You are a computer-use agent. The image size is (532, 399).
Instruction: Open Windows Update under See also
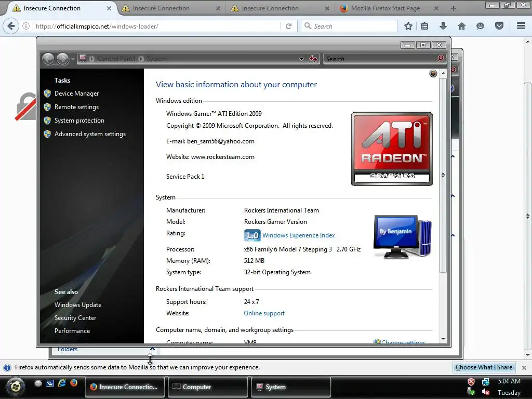tap(78, 304)
